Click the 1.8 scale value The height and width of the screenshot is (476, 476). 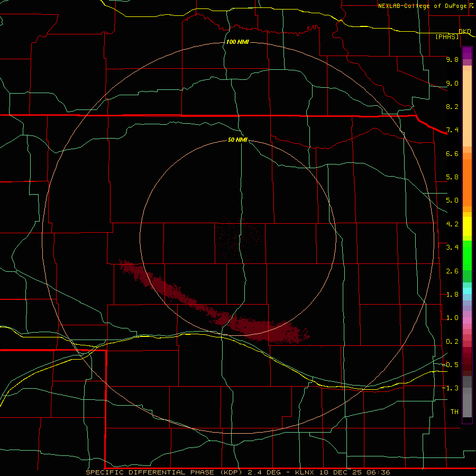452,295
